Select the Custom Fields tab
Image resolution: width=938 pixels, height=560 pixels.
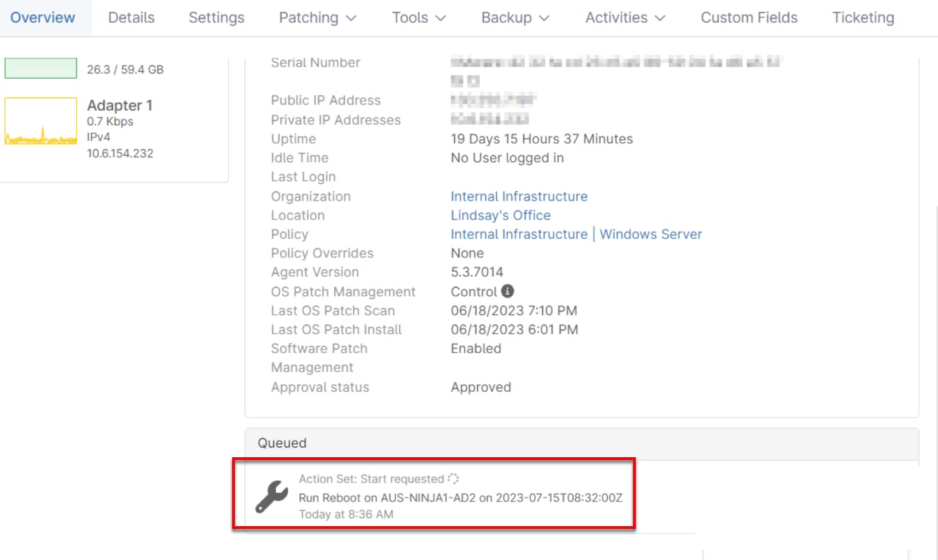[749, 18]
